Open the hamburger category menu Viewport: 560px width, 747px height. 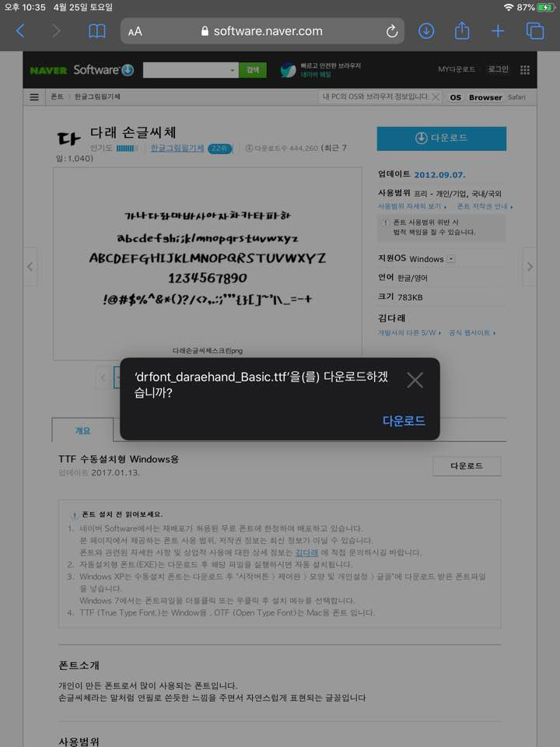click(34, 96)
